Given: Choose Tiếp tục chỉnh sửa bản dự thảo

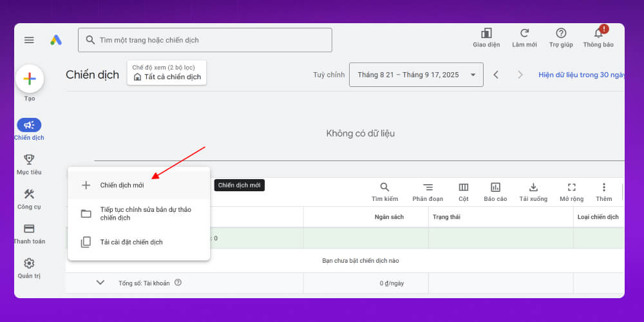Looking at the screenshot, I should pos(145,214).
